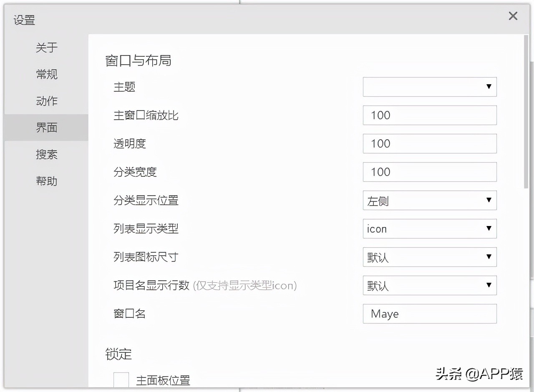Screen dimensions: 534x392
Task: Select the 透明度 input field
Action: coord(430,143)
